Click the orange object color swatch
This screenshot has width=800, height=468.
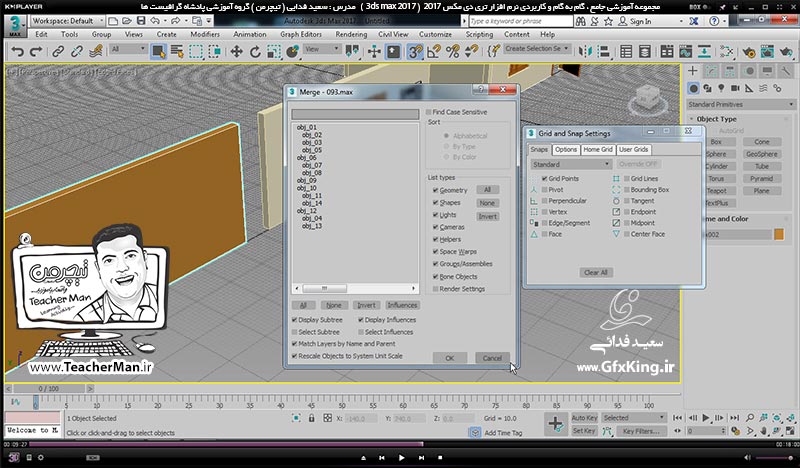click(779, 234)
